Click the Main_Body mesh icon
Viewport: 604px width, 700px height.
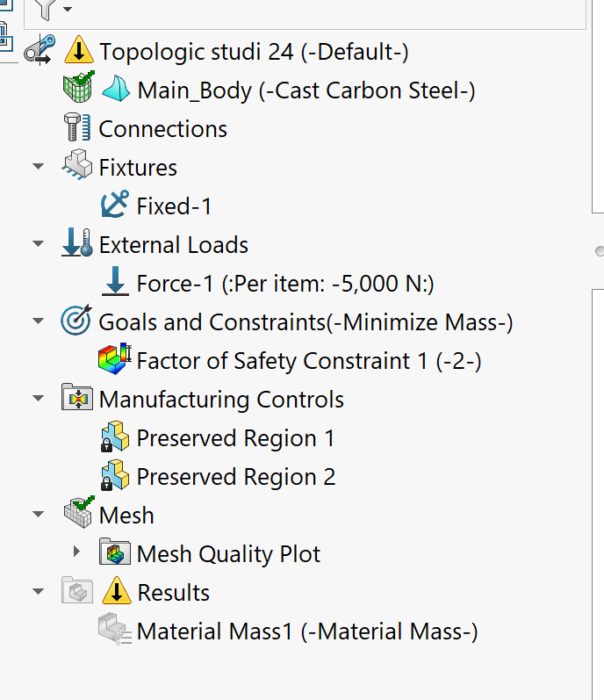coord(78,90)
